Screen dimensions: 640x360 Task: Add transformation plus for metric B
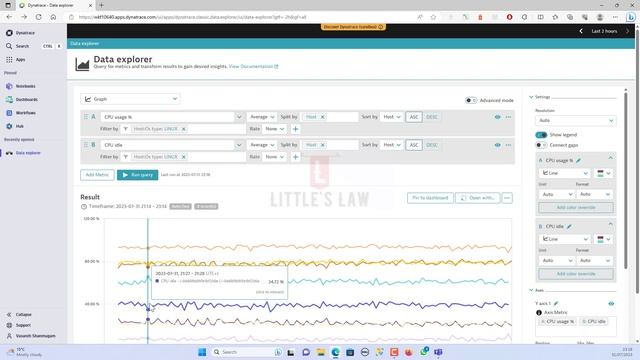[296, 157]
